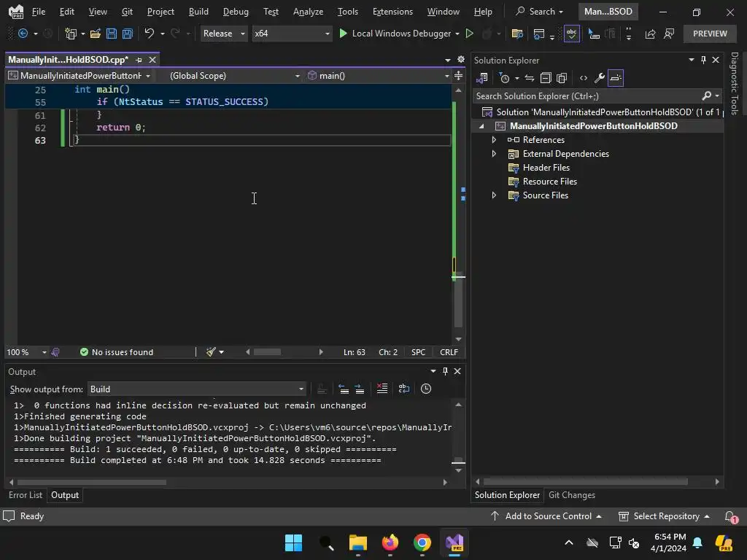Toggle timestamp clock icon in Output panel
The image size is (747, 560).
426,389
